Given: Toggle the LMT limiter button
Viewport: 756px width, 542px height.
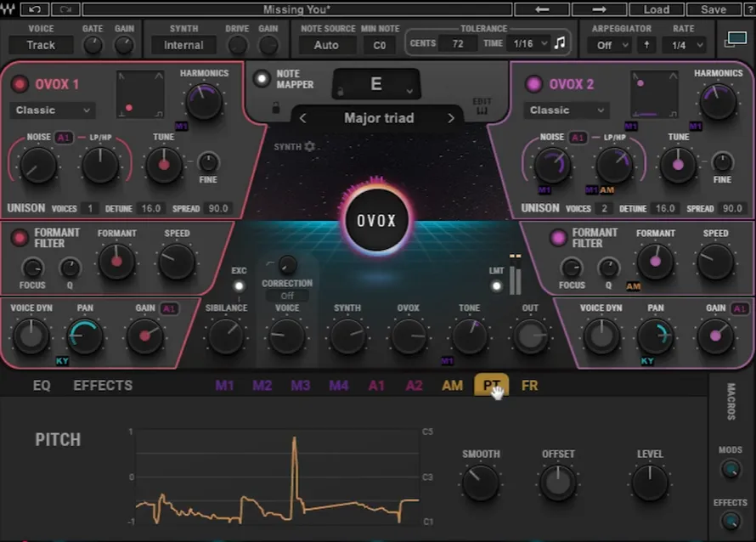Looking at the screenshot, I should click(496, 286).
